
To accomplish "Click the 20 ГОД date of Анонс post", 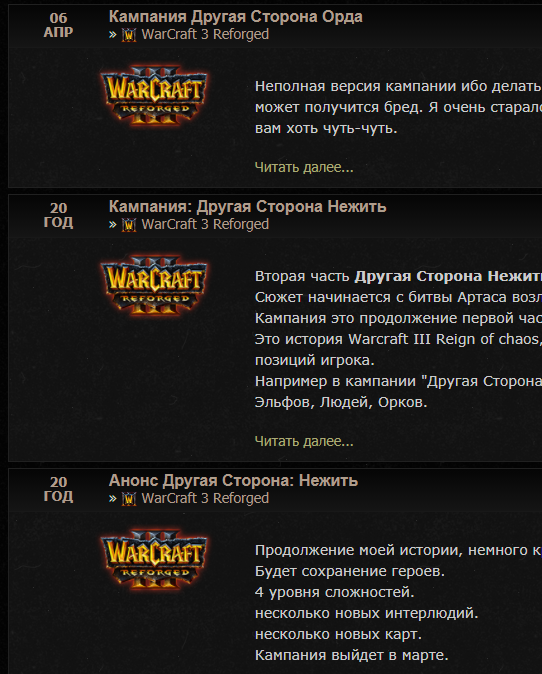I will 58,489.
